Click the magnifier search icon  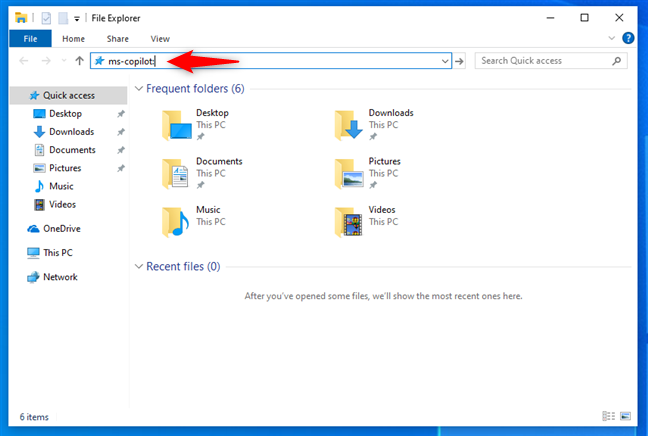617,61
